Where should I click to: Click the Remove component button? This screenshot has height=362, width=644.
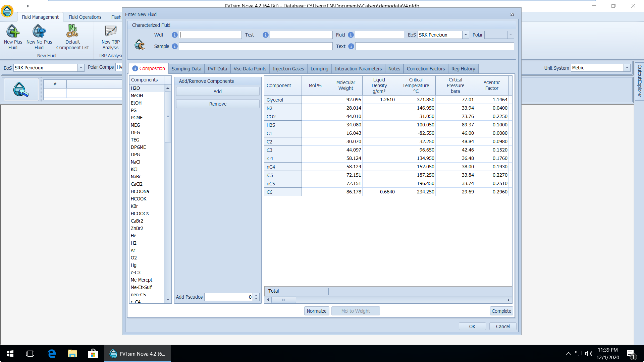tap(218, 104)
